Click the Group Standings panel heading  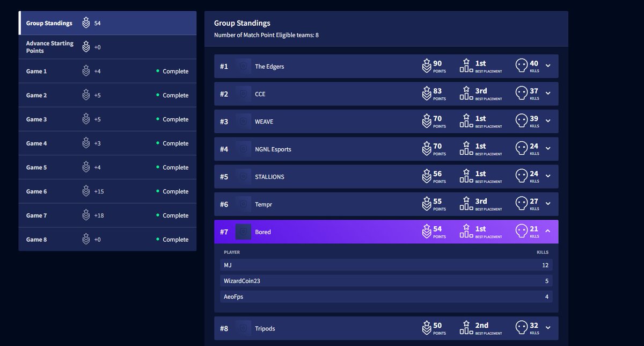point(242,23)
